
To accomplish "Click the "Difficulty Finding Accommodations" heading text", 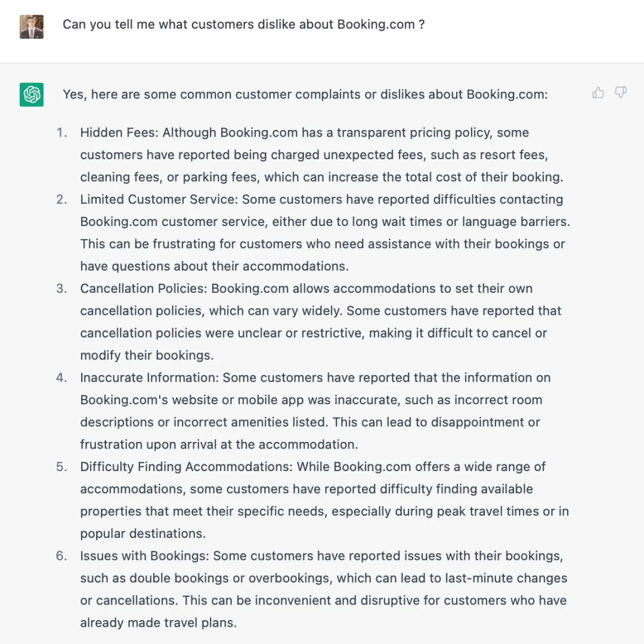I will coord(187,466).
